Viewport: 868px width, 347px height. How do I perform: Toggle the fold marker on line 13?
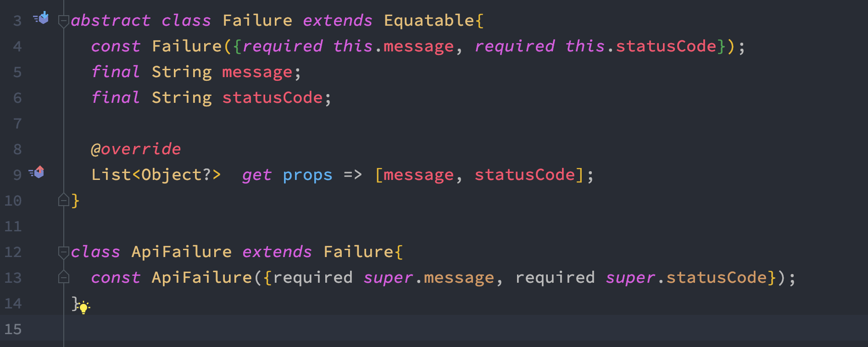pyautogui.click(x=63, y=277)
